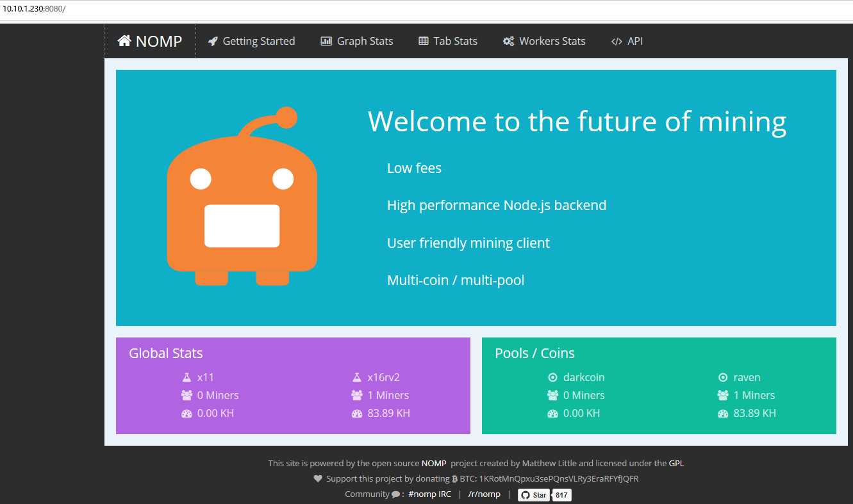Click the speedometer icon under raven
The height and width of the screenshot is (504, 853).
(x=723, y=413)
